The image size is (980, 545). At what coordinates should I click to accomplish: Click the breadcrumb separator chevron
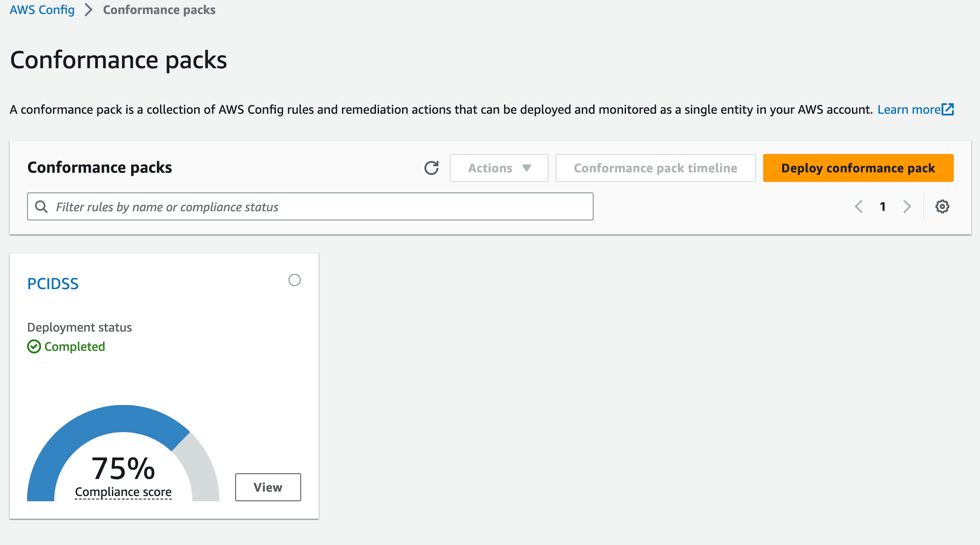(x=89, y=10)
